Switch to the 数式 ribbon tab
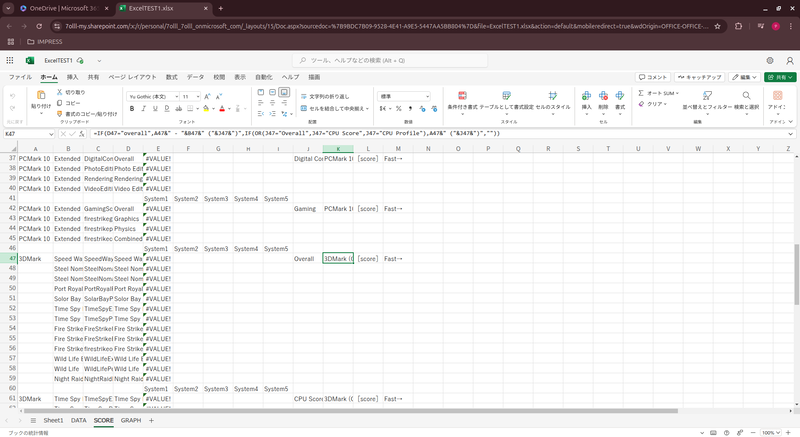This screenshot has width=800, height=437. pyautogui.click(x=171, y=77)
